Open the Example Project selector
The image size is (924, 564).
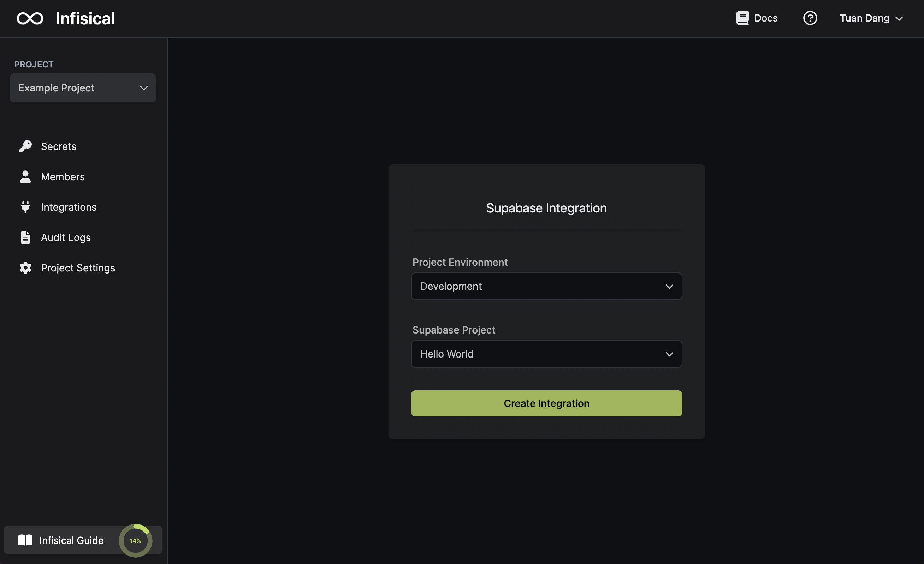click(83, 88)
